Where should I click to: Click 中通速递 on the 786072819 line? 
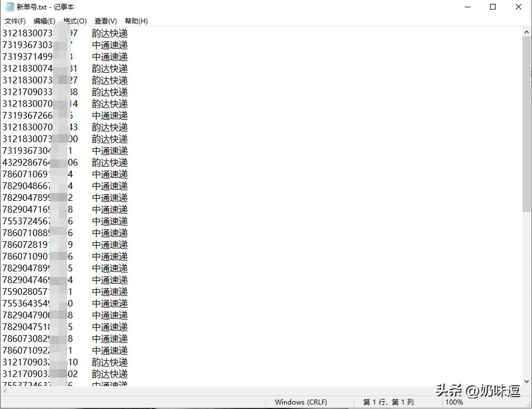[110, 245]
